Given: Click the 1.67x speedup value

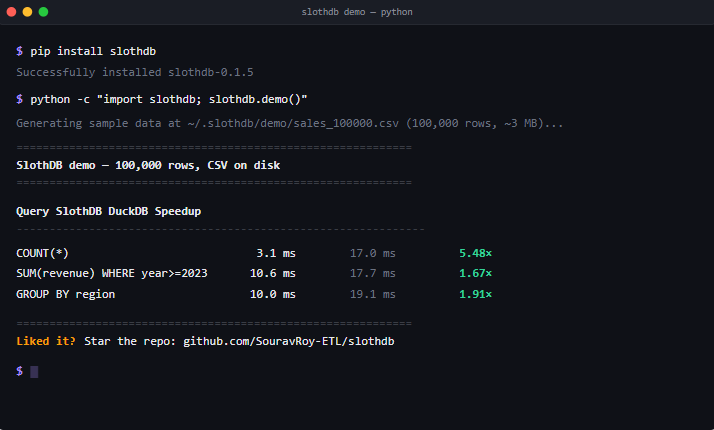Looking at the screenshot, I should click(x=475, y=273).
